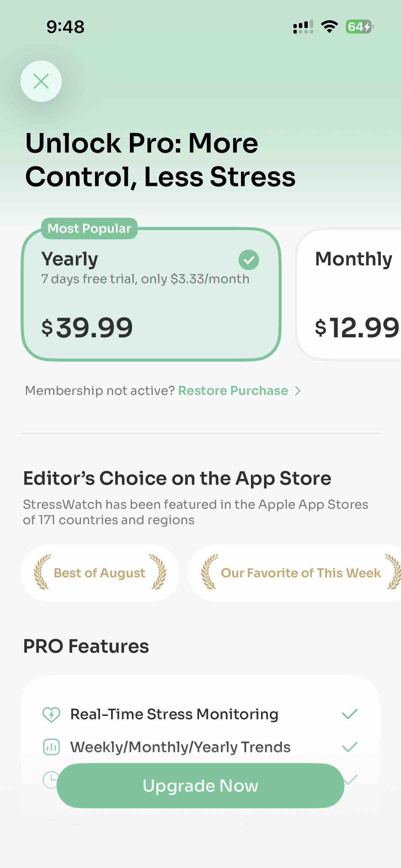This screenshot has width=401, height=868.
Task: Tap the heart icon for Stress Monitoring
Action: coord(51,714)
